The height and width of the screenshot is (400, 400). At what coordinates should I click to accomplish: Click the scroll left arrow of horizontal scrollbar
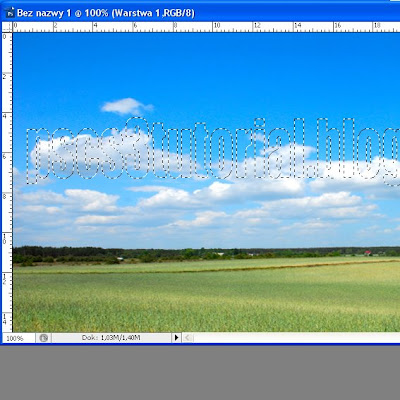[x=187, y=338]
